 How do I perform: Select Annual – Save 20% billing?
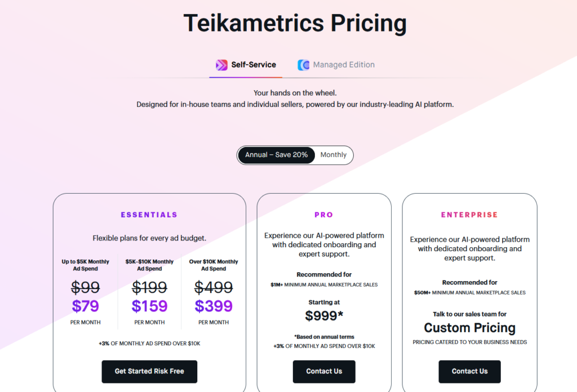click(276, 155)
